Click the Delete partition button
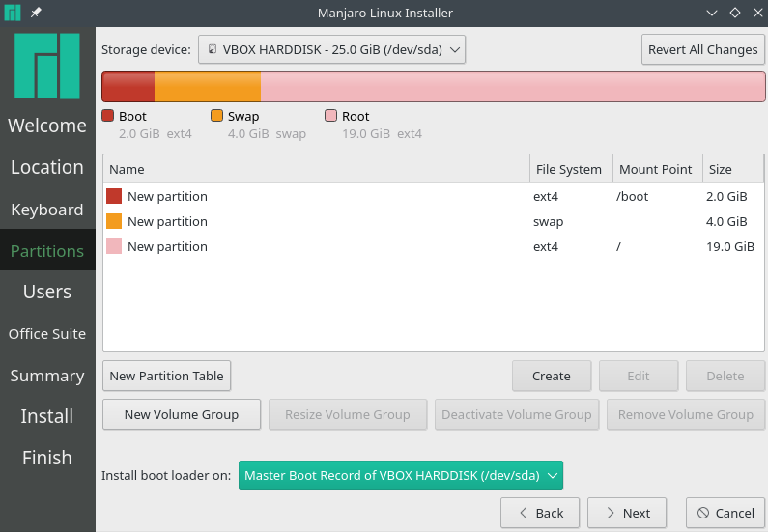This screenshot has height=532, width=768. point(725,376)
